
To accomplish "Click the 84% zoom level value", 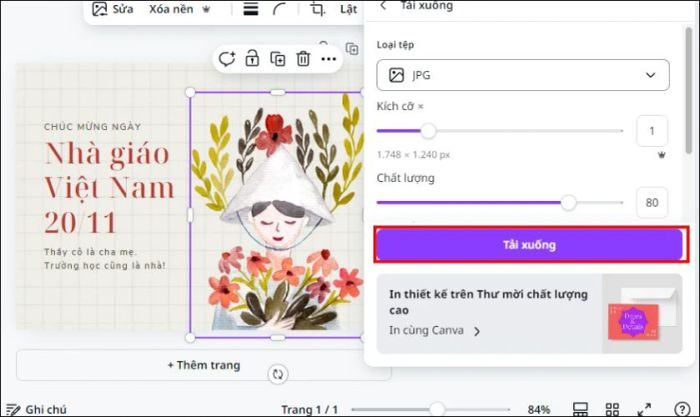I will [539, 409].
